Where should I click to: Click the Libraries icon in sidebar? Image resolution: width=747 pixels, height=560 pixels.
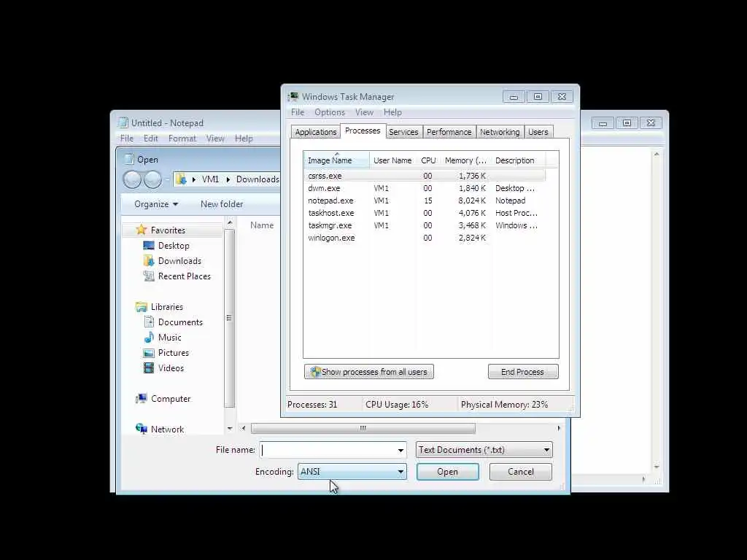tap(141, 307)
